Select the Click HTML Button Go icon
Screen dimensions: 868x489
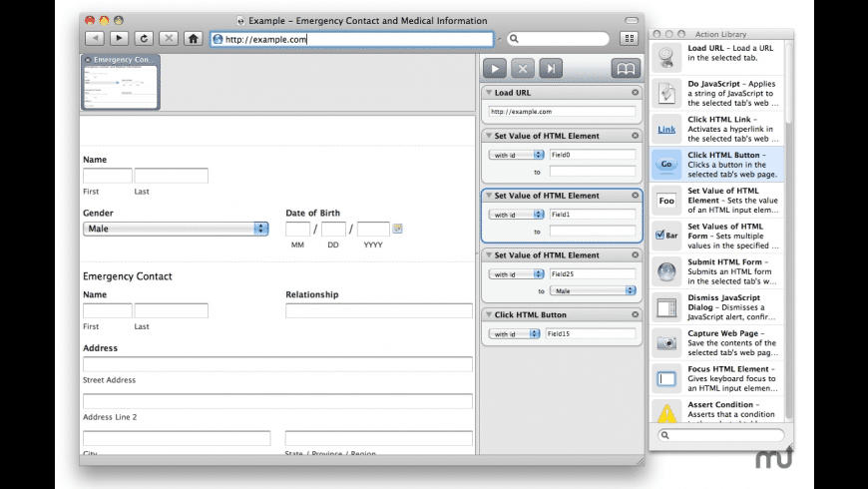point(666,164)
